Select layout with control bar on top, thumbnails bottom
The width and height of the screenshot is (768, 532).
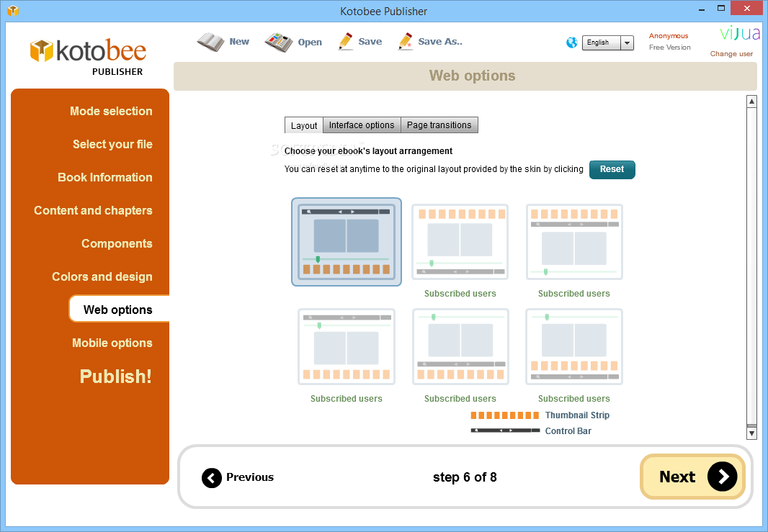[x=347, y=242]
